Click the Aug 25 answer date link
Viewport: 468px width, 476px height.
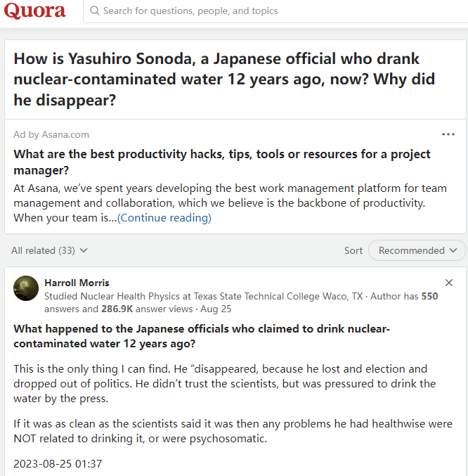pyautogui.click(x=221, y=309)
